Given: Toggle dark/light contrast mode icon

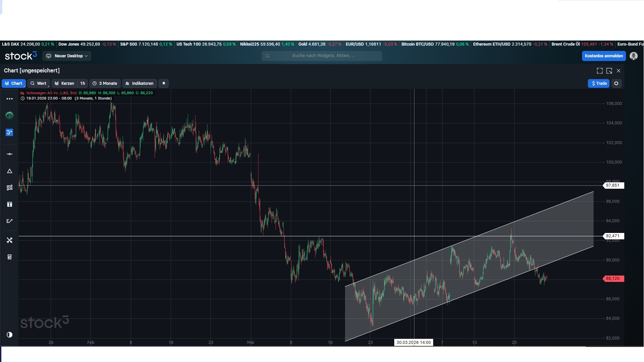Looking at the screenshot, I should coord(9,335).
